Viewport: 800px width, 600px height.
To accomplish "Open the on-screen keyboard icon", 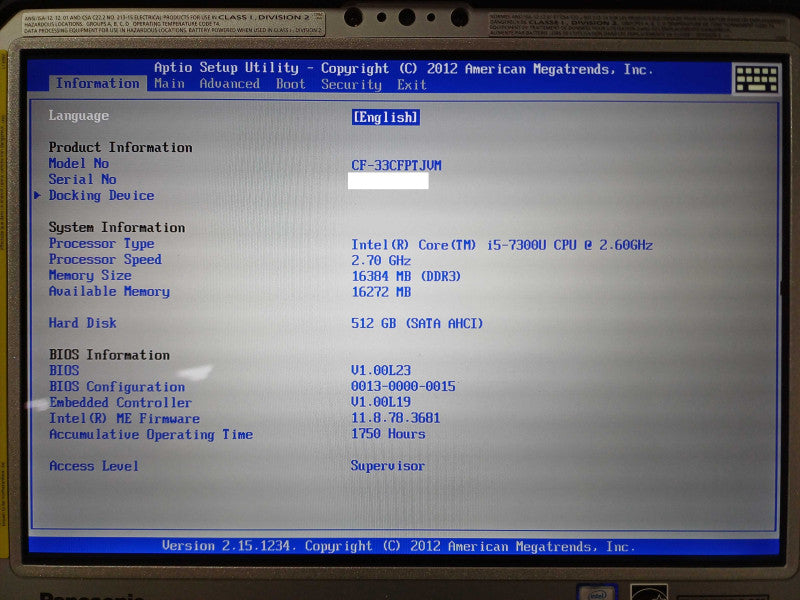I will tap(757, 79).
